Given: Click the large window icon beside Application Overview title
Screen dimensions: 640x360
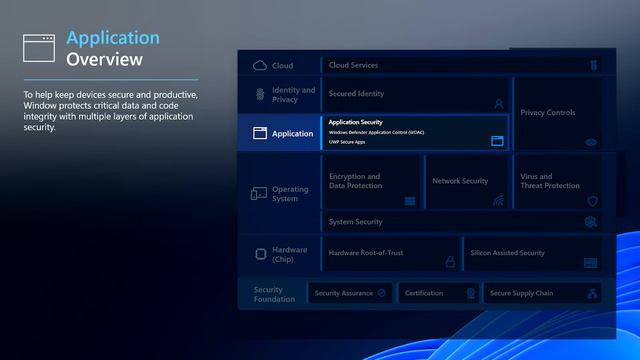Looking at the screenshot, I should point(39,48).
